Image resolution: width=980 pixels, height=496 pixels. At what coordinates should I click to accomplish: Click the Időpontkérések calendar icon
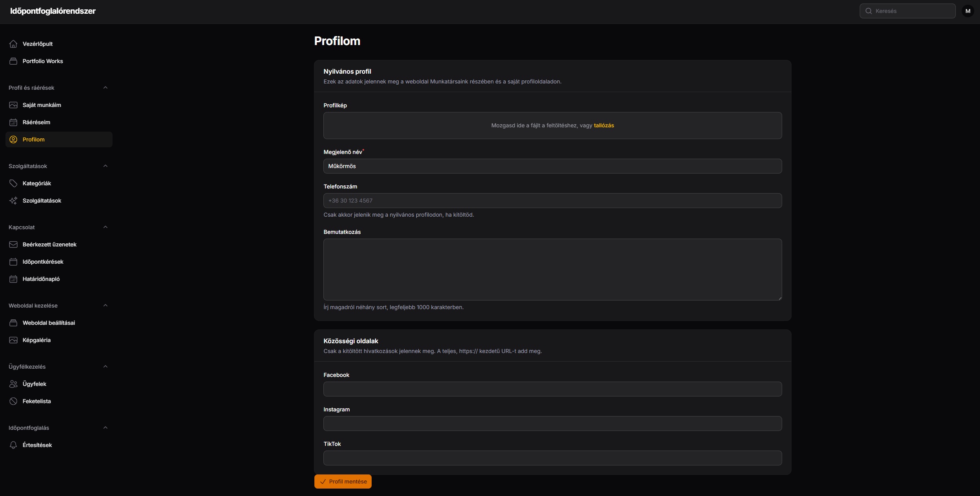click(13, 262)
